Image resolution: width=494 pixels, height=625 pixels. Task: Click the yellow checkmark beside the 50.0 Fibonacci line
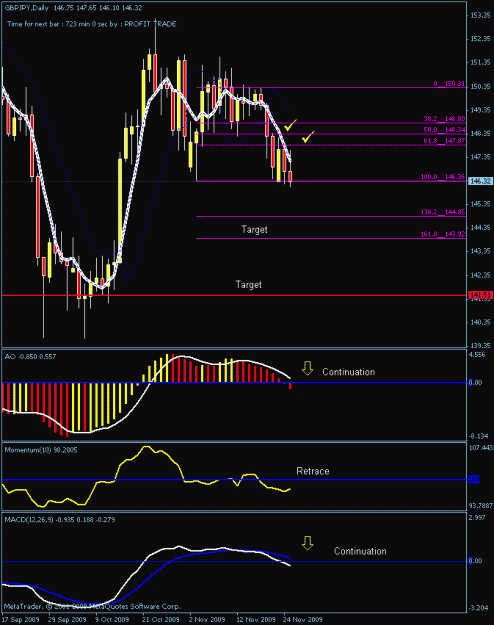pos(308,137)
